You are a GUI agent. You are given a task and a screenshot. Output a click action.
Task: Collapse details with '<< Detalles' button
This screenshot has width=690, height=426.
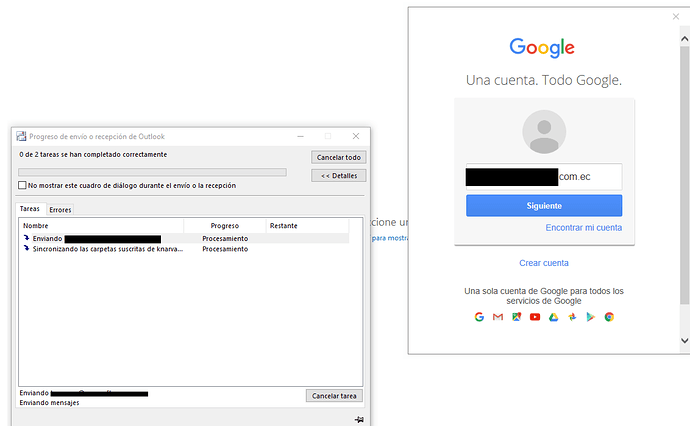pyautogui.click(x=338, y=176)
